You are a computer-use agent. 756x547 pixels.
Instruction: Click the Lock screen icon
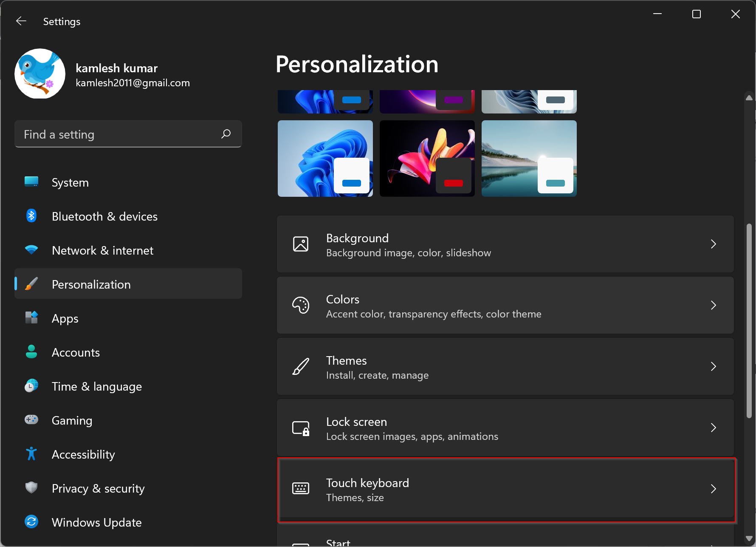[301, 428]
